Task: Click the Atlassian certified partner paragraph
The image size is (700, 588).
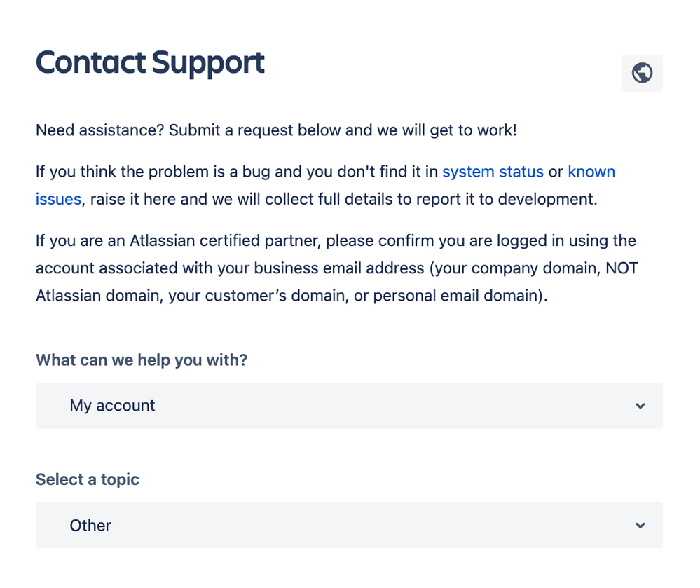Action: [337, 268]
